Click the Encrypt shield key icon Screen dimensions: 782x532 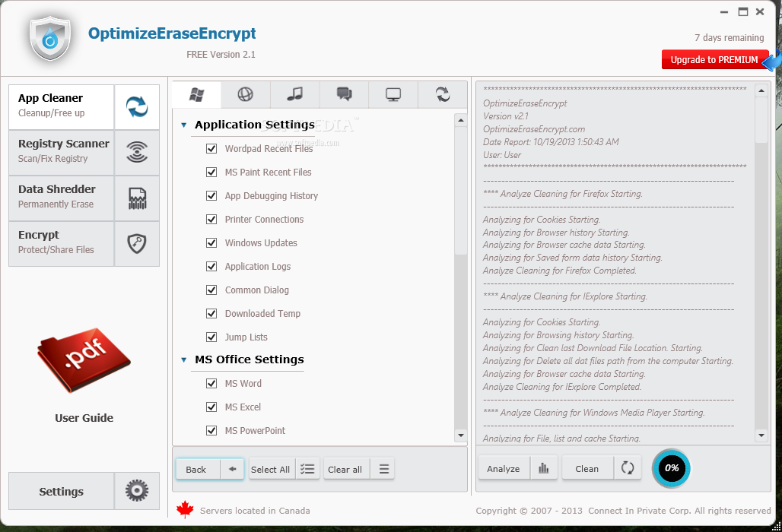tap(137, 244)
